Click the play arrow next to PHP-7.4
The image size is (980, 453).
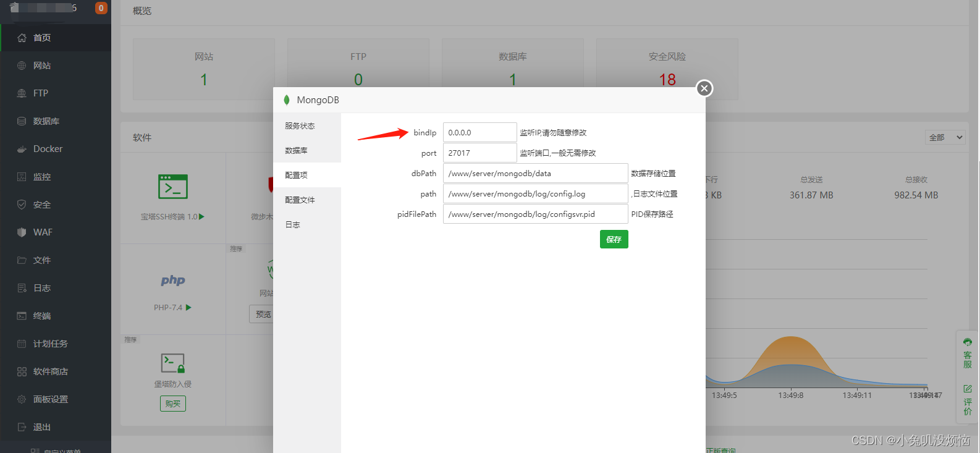click(x=188, y=307)
